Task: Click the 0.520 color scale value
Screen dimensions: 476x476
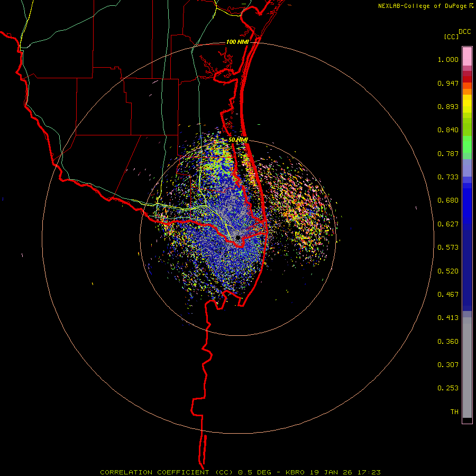Action: pos(448,271)
